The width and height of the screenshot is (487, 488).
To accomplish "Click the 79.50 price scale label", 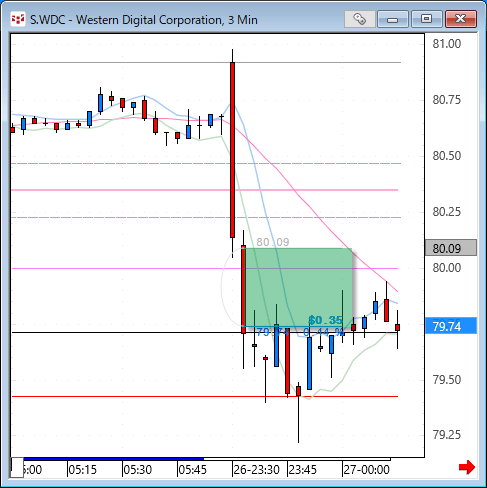I will [x=447, y=380].
